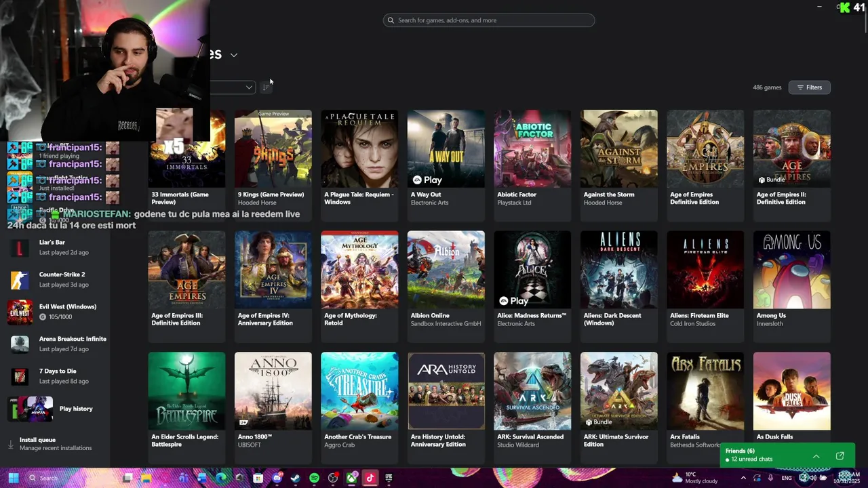
Task: Open Age of Mythology: Retold cover
Action: (x=359, y=270)
